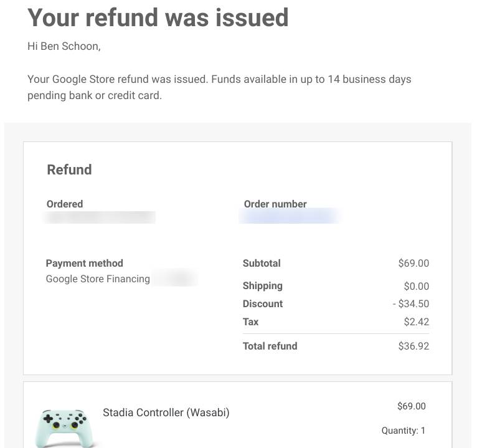Click the "Hi Ben Schoon" greeting line
The image size is (477, 448).
coord(64,47)
